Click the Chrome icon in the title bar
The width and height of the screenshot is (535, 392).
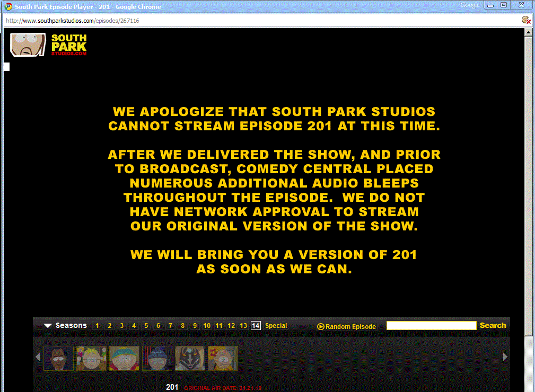point(8,7)
